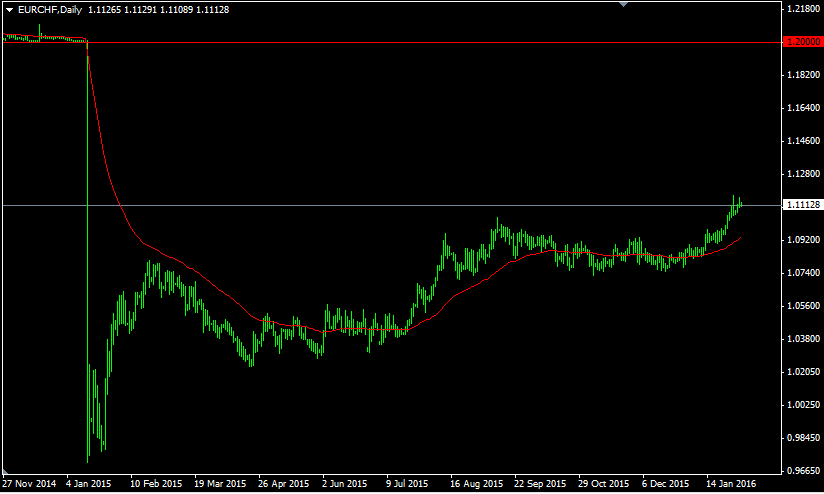Click the open value 1.11265 in header

(x=104, y=10)
